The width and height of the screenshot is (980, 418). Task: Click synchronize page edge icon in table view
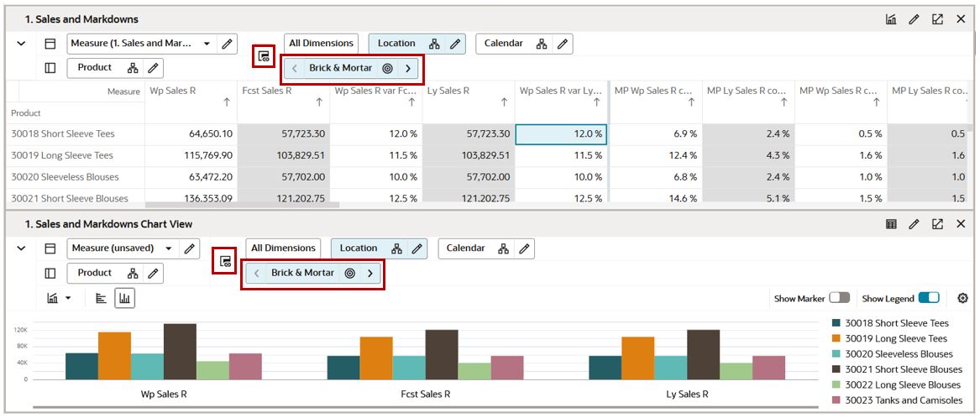tap(264, 57)
